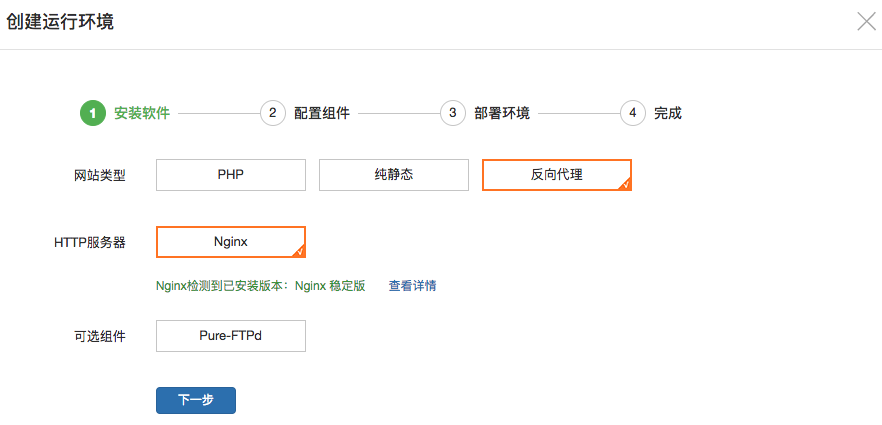Select the 纯静态 website type
This screenshot has width=882, height=425.
click(394, 174)
